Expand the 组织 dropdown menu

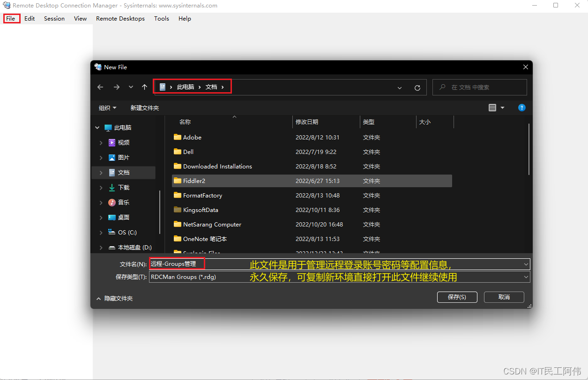pos(107,108)
